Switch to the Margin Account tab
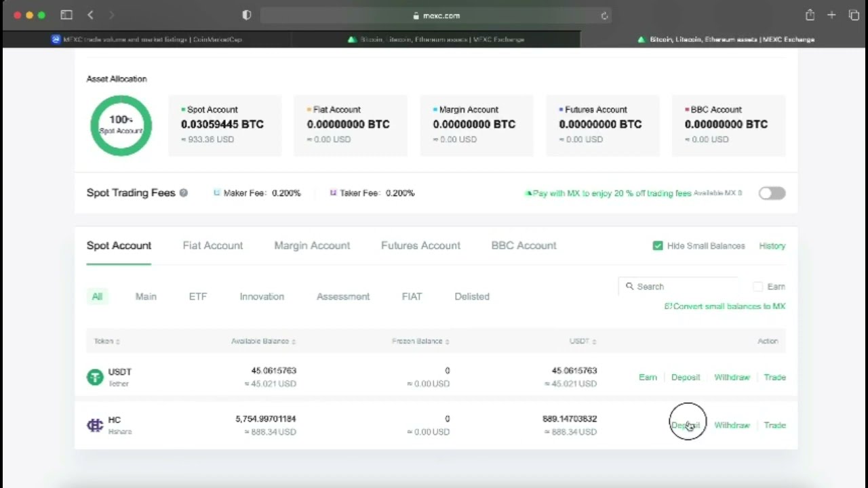This screenshot has height=488, width=868. point(312,246)
